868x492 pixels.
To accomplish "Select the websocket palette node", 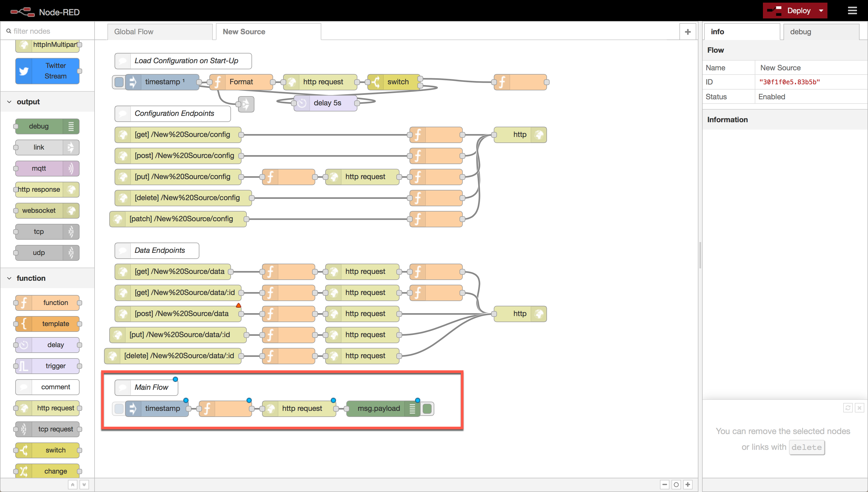I will click(x=47, y=210).
